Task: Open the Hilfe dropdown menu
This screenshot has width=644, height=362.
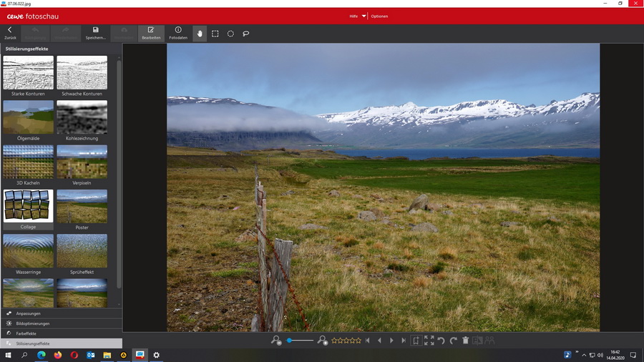Action: [357, 16]
